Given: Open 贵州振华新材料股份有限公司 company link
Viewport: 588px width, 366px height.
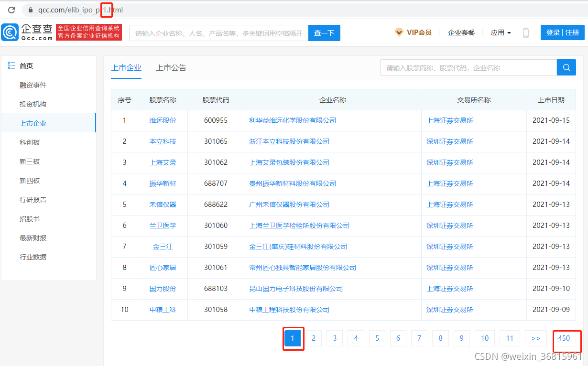Looking at the screenshot, I should click(x=293, y=183).
